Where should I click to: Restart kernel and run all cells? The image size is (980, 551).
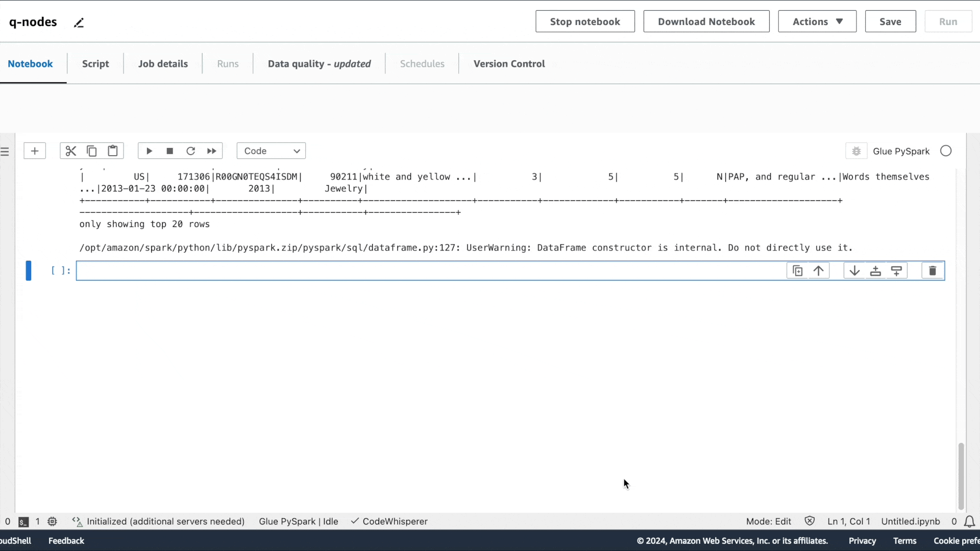tap(212, 151)
